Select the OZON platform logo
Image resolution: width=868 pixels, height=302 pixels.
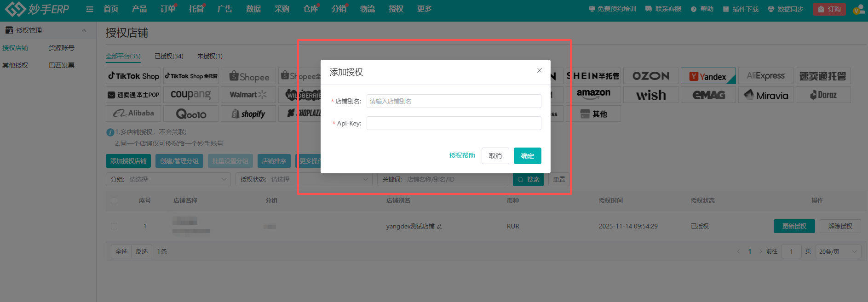pyautogui.click(x=651, y=76)
